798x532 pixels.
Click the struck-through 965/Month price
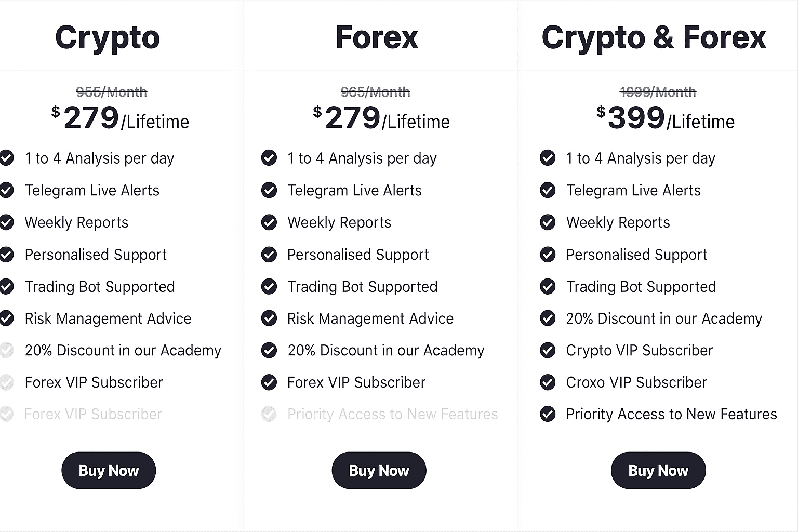pos(375,92)
